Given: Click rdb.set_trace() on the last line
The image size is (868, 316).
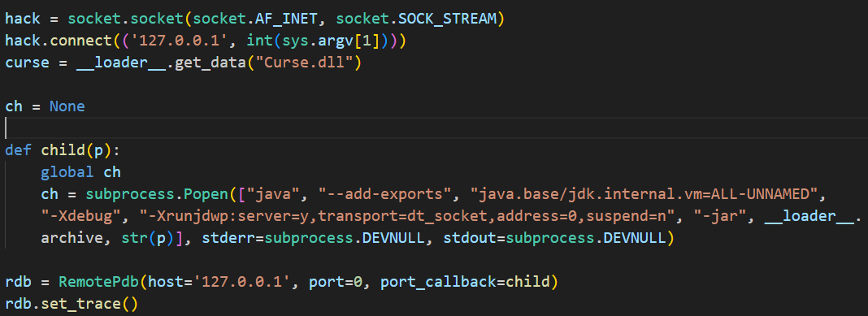Looking at the screenshot, I should (x=72, y=305).
